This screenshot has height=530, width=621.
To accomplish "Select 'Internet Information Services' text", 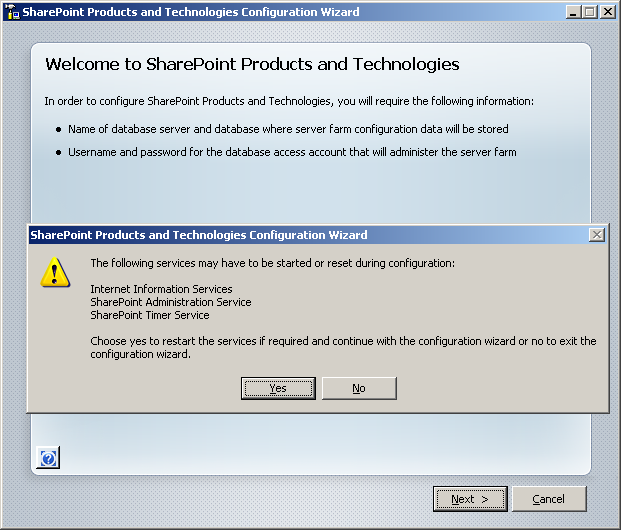I will click(x=161, y=289).
